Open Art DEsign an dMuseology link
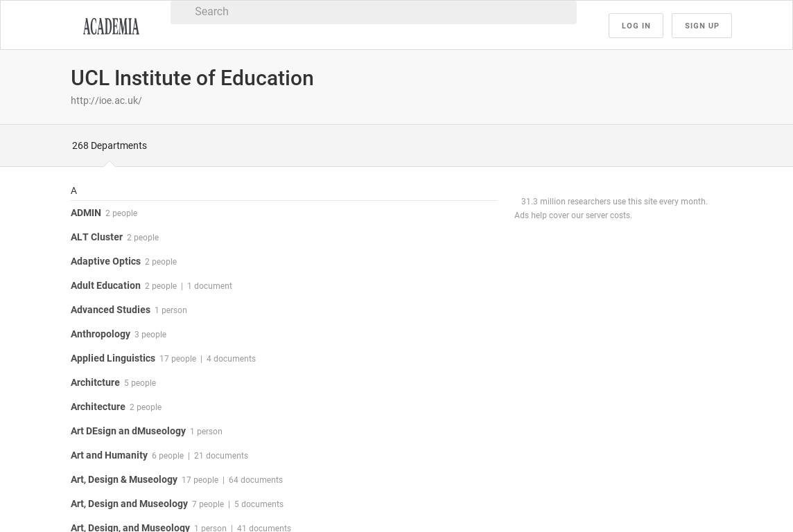The width and height of the screenshot is (793, 532). 128,431
